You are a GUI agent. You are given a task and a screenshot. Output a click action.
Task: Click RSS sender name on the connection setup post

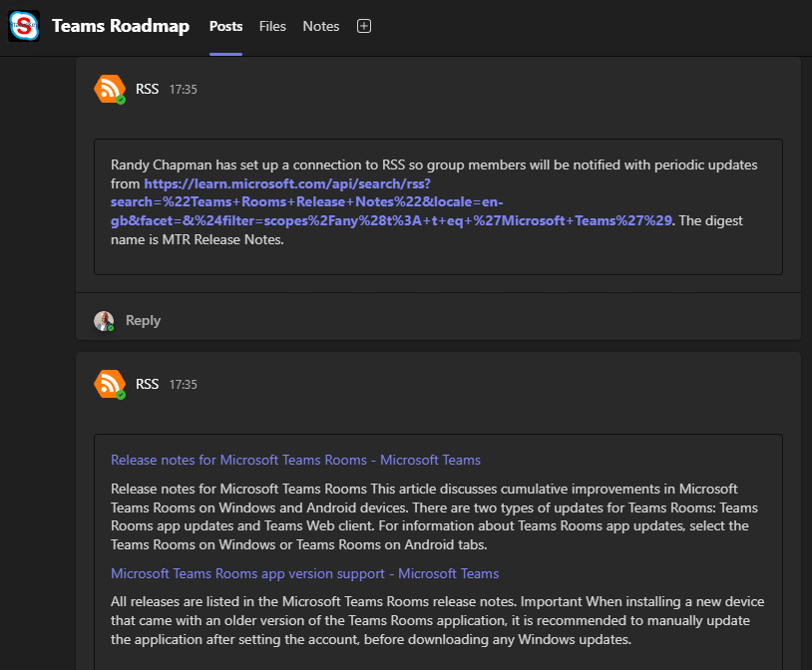point(147,89)
